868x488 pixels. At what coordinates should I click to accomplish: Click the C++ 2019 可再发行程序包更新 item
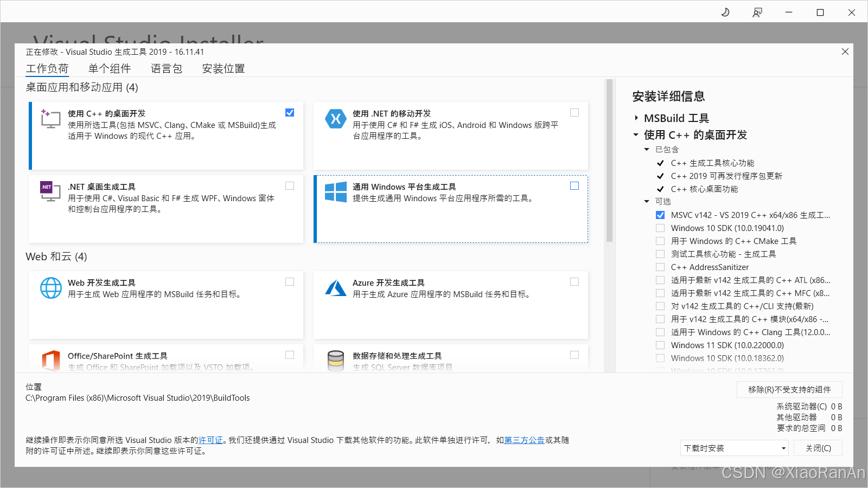[726, 176]
